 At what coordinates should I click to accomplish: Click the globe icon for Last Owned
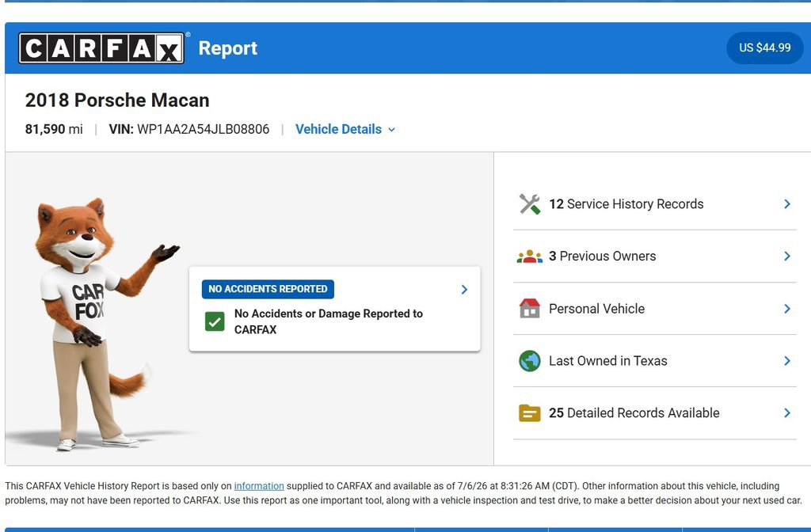click(x=530, y=361)
